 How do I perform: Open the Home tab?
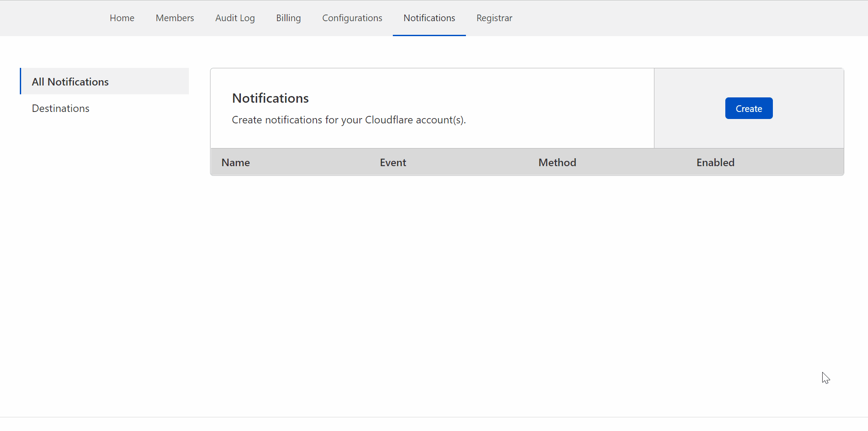122,18
